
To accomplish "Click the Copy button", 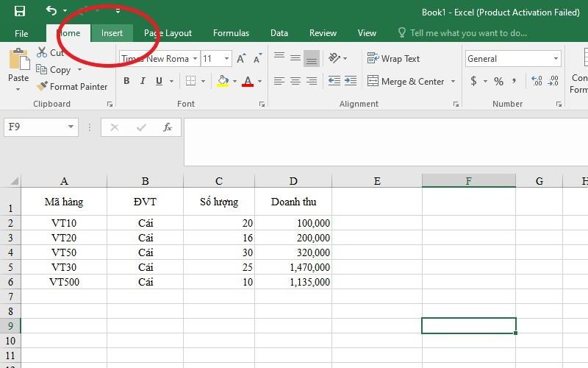I will (x=53, y=69).
